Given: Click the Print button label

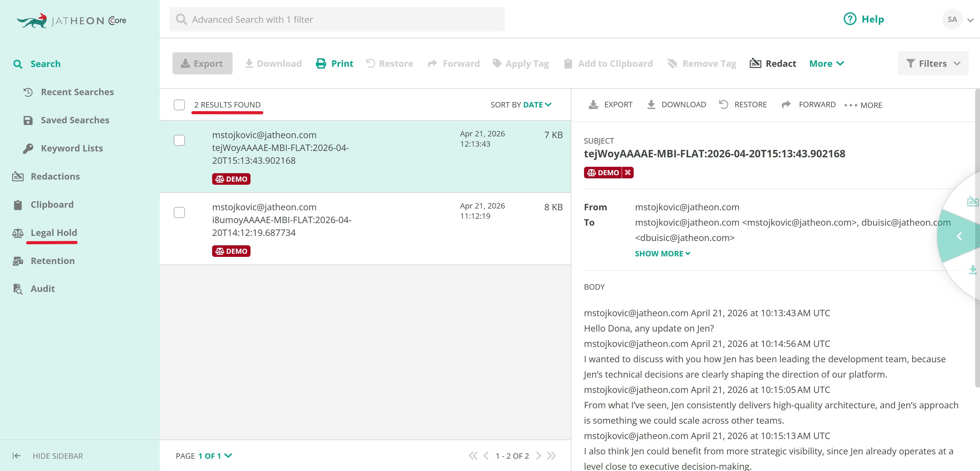Looking at the screenshot, I should click(343, 64).
